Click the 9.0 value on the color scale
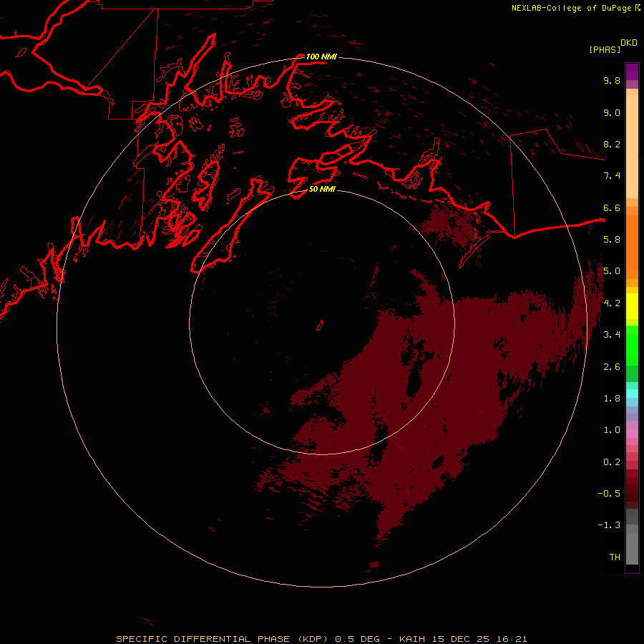 612,112
